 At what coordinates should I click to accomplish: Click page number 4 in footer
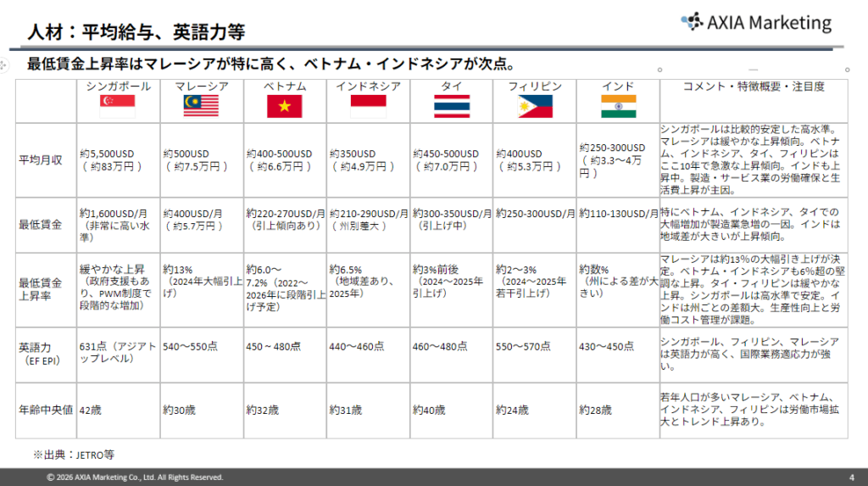(x=851, y=478)
